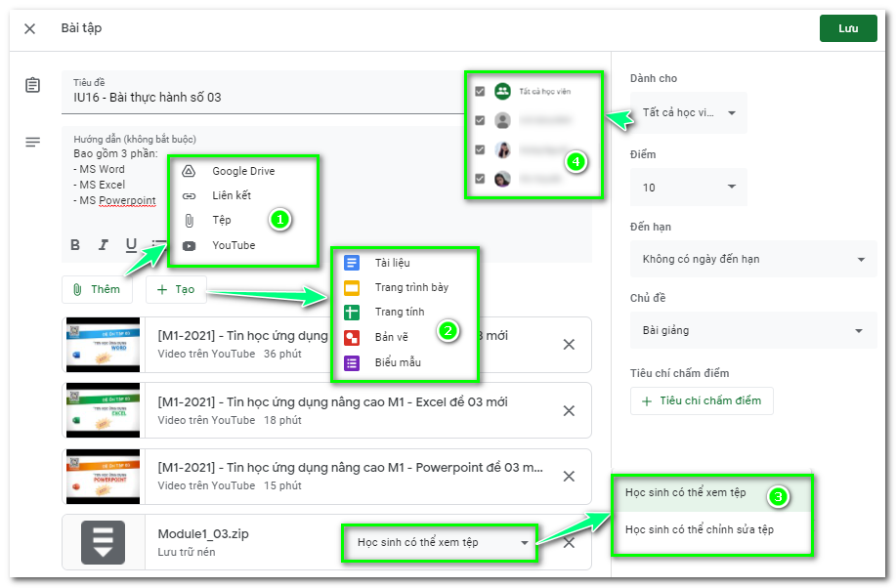This screenshot has height=588, width=896.
Task: Add rubric via Tiêu chí chấm điểm button
Action: (x=702, y=400)
